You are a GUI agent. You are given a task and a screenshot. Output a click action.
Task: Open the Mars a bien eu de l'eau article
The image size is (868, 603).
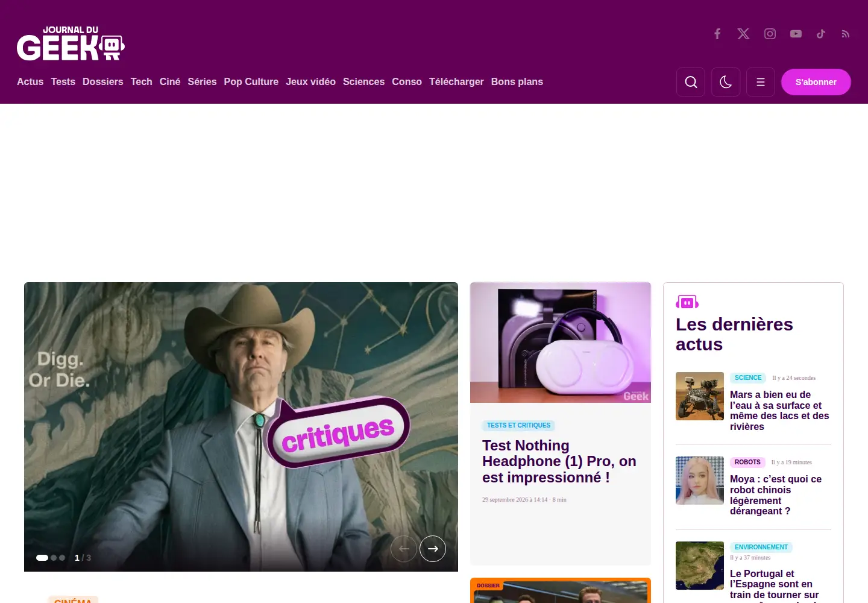click(779, 411)
